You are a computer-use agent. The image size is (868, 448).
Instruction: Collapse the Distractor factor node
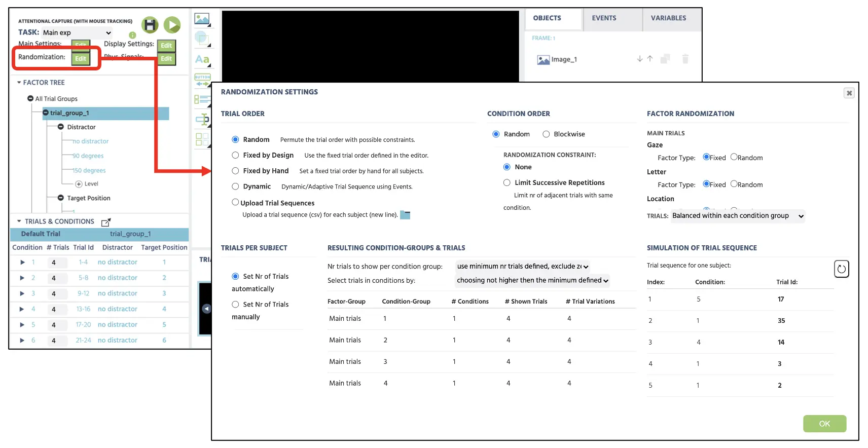(x=61, y=127)
